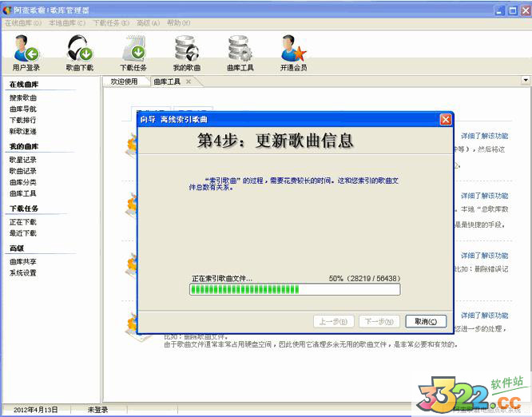The image size is (532, 417).
Task: Close the 曲库工具 tab with its x
Action: pos(189,81)
